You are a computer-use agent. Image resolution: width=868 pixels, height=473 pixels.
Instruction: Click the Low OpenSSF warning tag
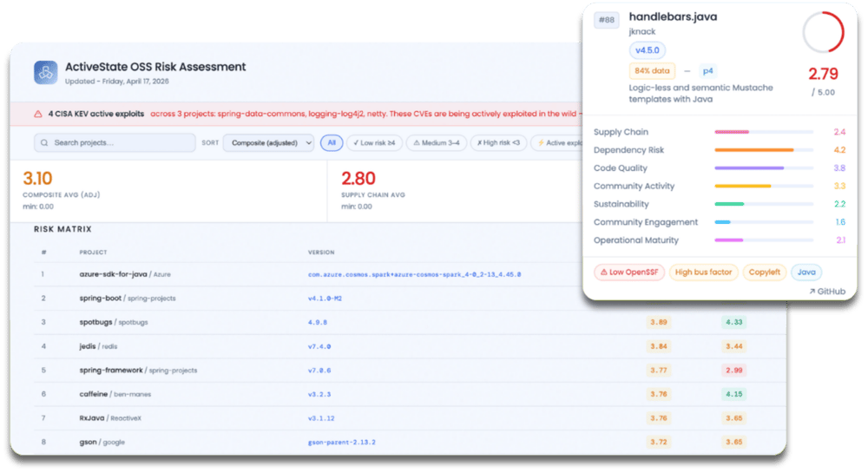pos(629,273)
